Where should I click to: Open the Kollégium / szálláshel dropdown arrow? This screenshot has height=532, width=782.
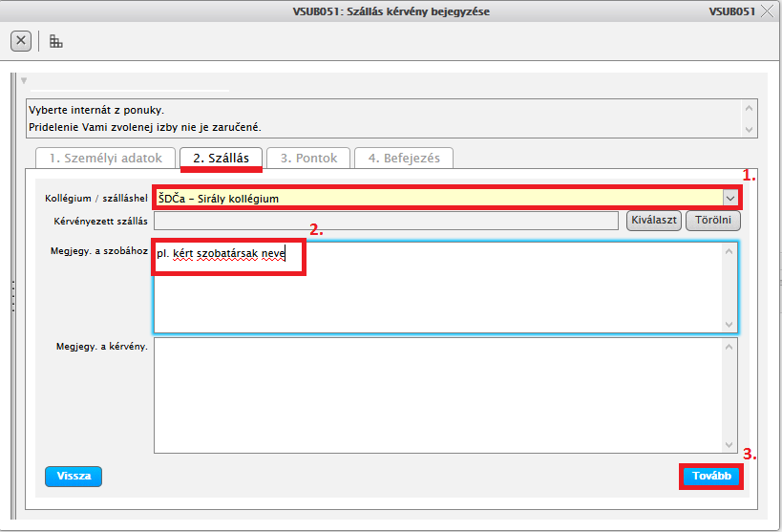click(730, 199)
